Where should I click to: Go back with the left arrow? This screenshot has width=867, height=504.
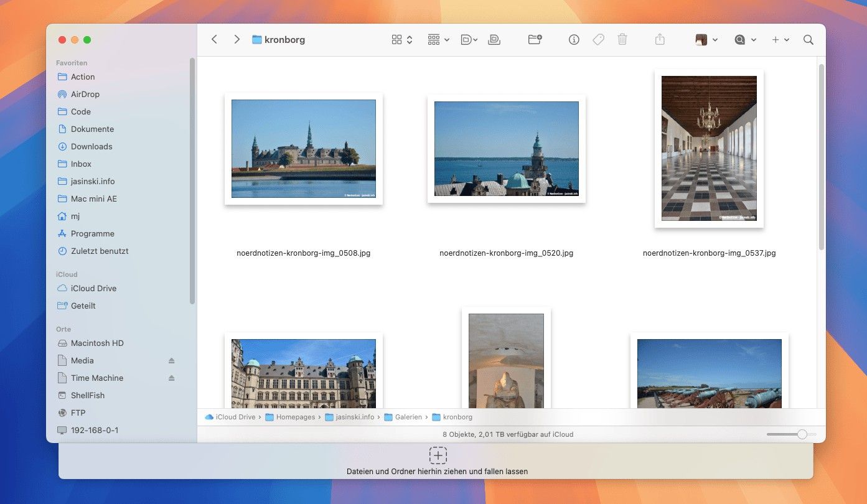[x=214, y=40]
